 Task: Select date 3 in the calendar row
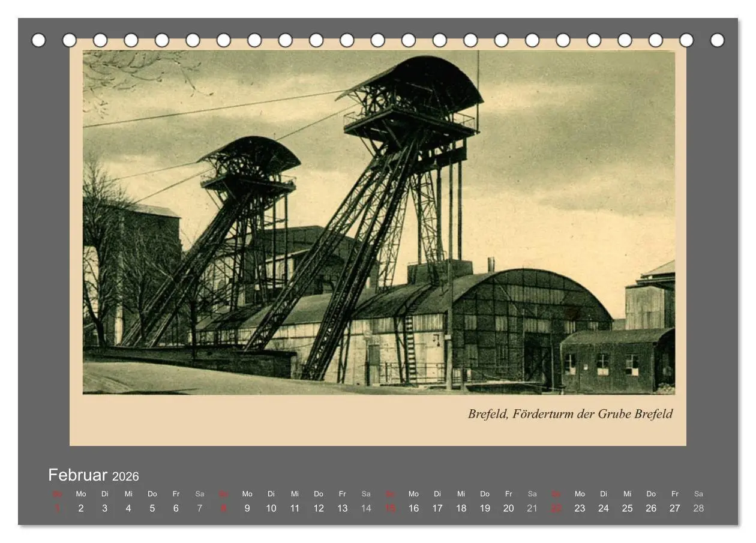tap(104, 508)
